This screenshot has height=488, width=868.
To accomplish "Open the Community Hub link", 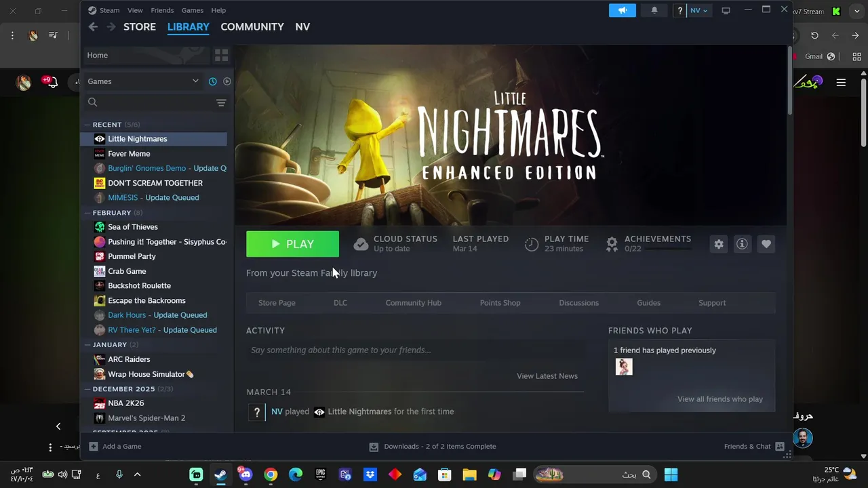I will tap(414, 303).
